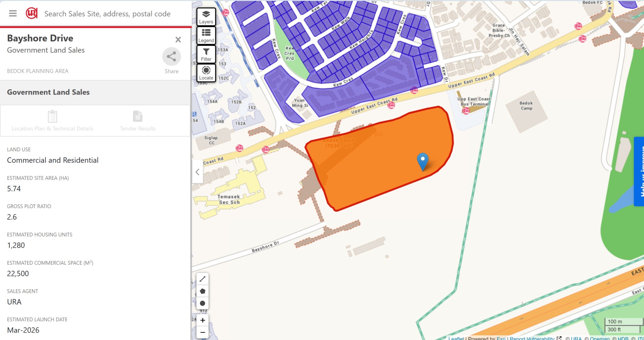This screenshot has width=644, height=340.
Task: Click the blue map pin marker
Action: 423,162
